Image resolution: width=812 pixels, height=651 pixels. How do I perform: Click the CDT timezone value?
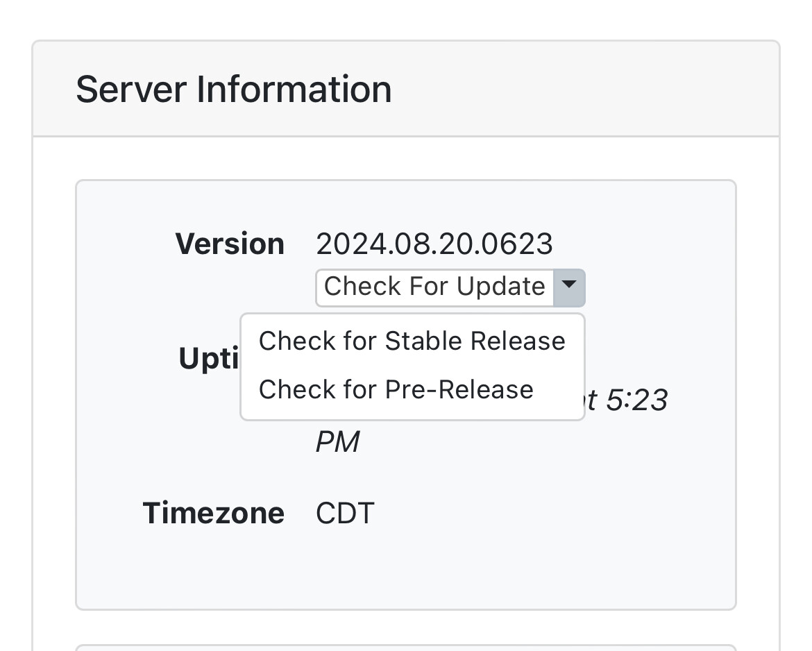[x=345, y=514]
